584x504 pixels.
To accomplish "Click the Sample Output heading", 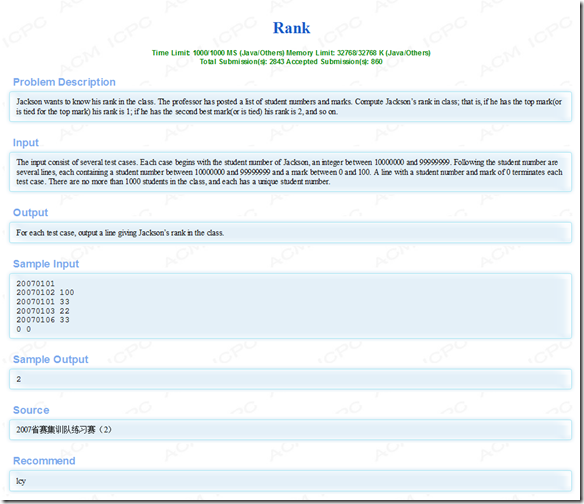I will (x=51, y=359).
